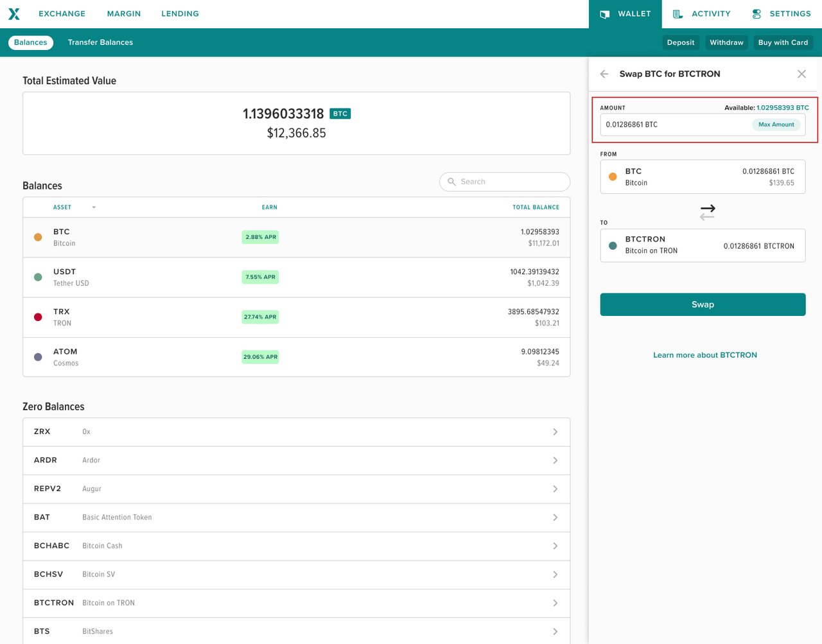Select the Balances sub-tab
This screenshot has width=822, height=644.
(30, 42)
